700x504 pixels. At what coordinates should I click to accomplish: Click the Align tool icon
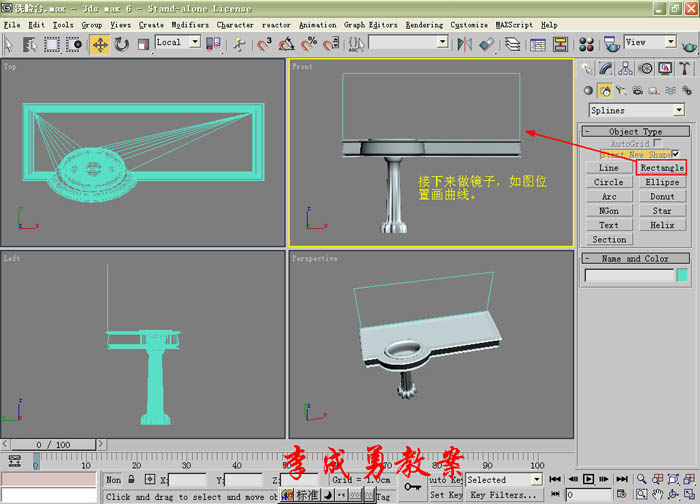point(487,44)
